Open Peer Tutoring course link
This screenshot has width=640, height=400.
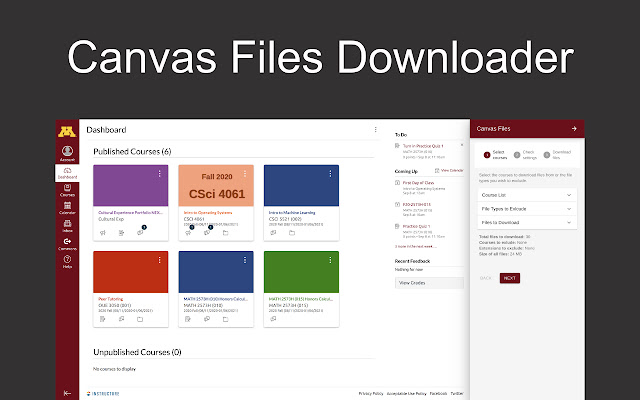click(111, 299)
